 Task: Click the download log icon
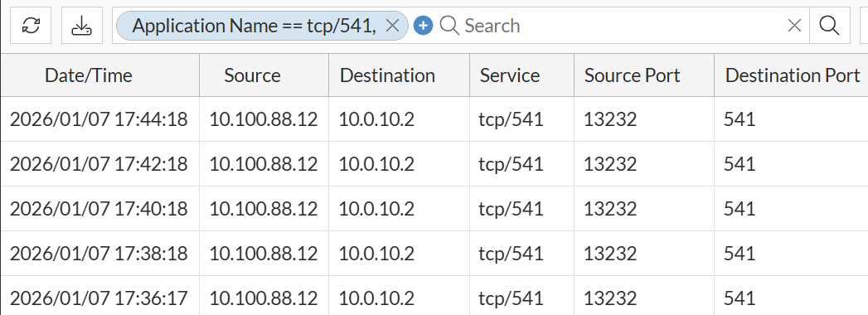[x=82, y=26]
